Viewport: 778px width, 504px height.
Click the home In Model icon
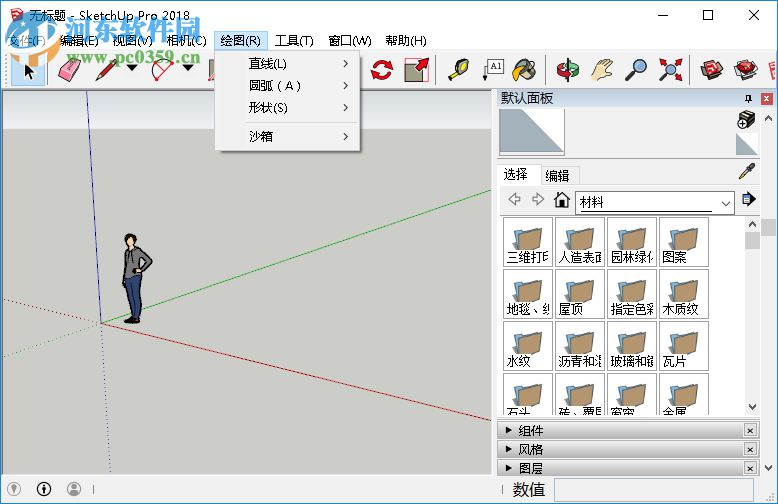(562, 199)
